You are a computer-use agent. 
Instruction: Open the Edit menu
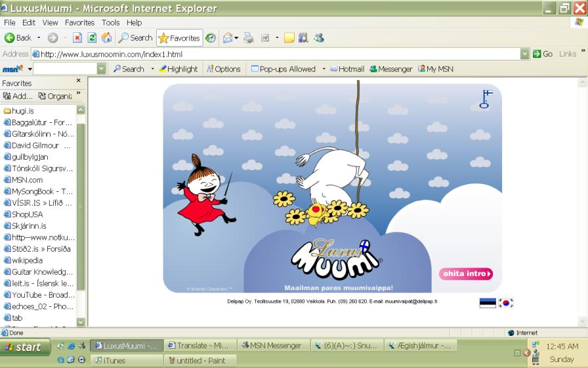(x=29, y=22)
